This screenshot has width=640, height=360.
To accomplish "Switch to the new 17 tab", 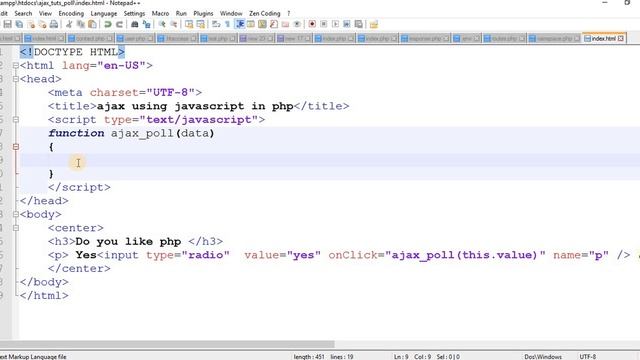I will click(x=293, y=38).
